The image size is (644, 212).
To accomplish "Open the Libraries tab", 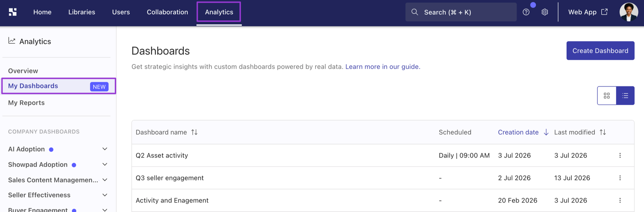I will 81,12.
